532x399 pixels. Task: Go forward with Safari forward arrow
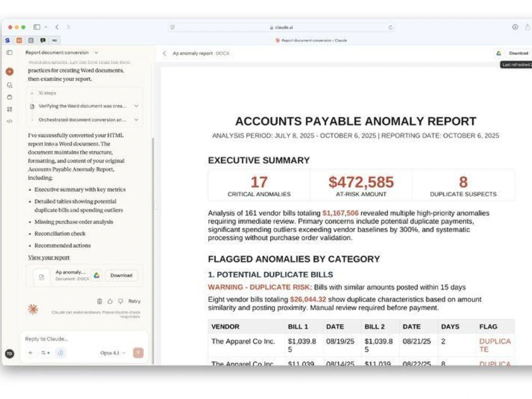68,27
